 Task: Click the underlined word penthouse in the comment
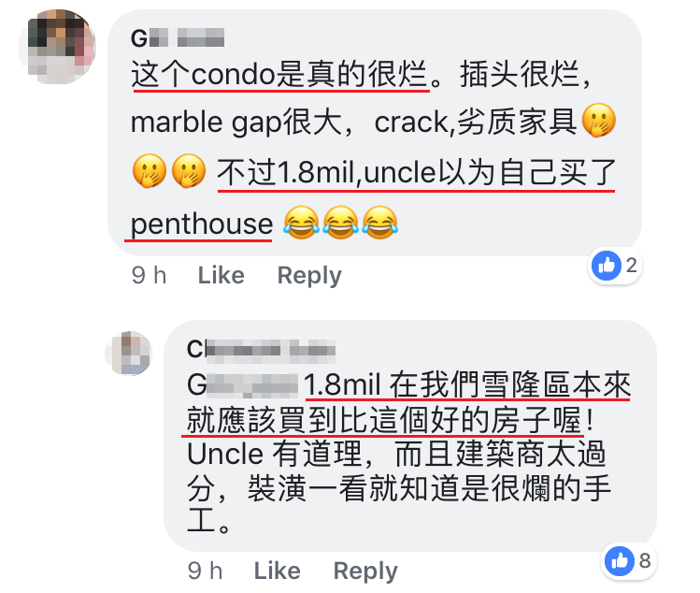201,224
